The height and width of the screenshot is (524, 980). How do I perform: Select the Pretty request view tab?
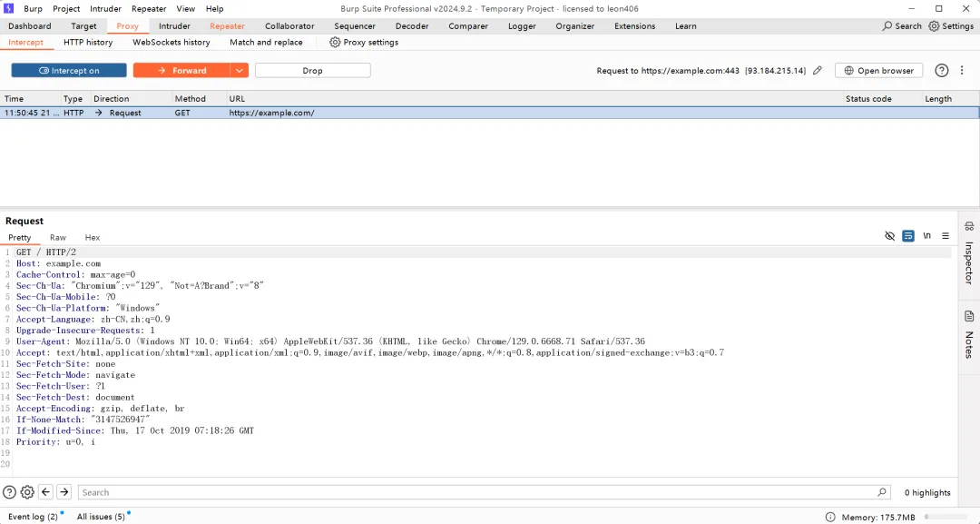[x=19, y=238]
